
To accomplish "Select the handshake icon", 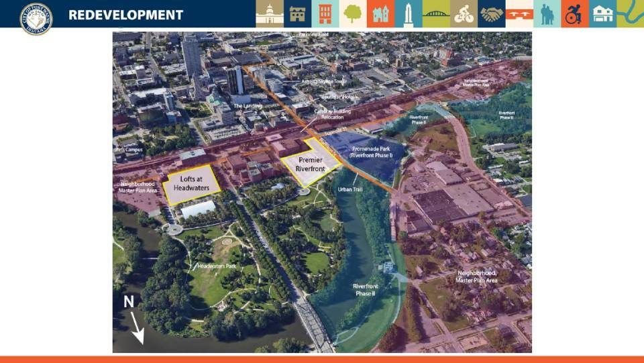I will pyautogui.click(x=491, y=14).
